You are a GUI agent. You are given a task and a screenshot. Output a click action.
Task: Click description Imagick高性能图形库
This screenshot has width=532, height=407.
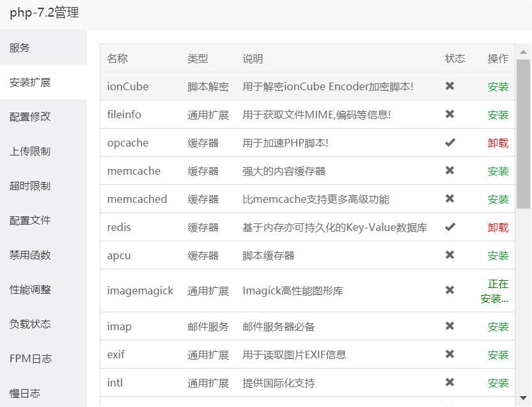[293, 291]
